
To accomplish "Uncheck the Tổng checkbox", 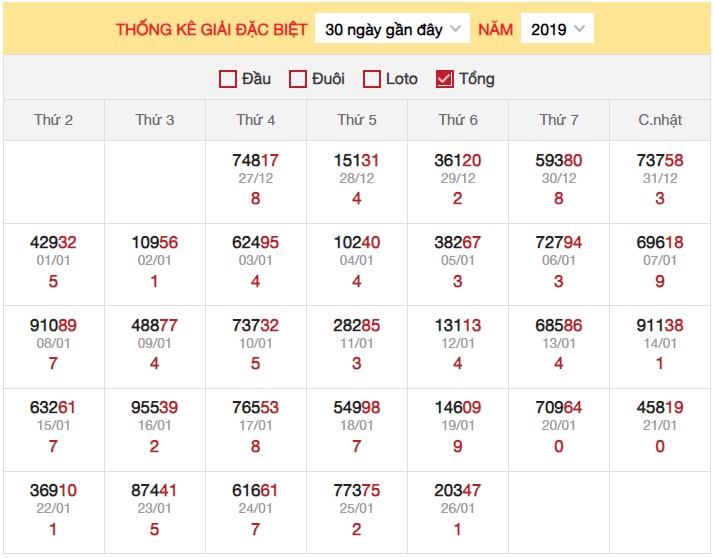I will tap(445, 79).
